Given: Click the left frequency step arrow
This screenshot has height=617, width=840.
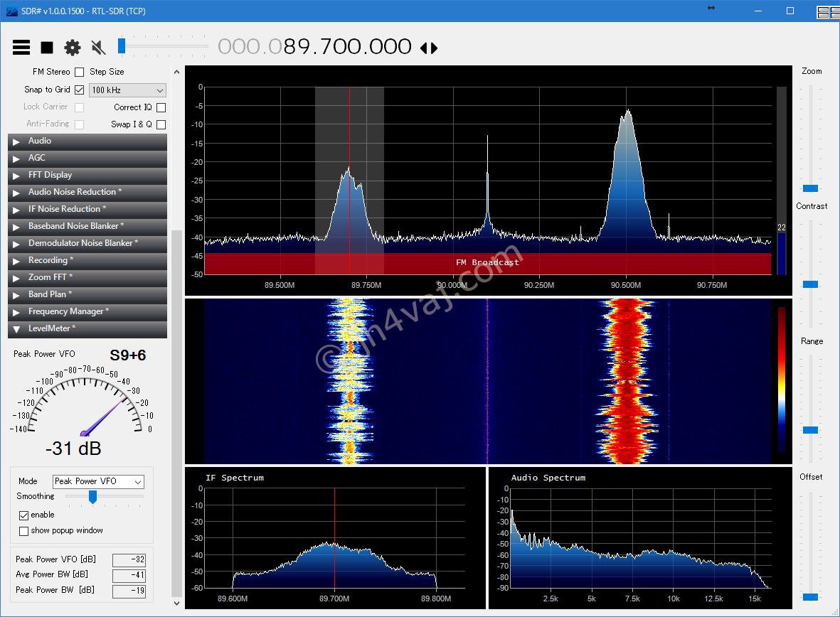Looking at the screenshot, I should pos(424,48).
